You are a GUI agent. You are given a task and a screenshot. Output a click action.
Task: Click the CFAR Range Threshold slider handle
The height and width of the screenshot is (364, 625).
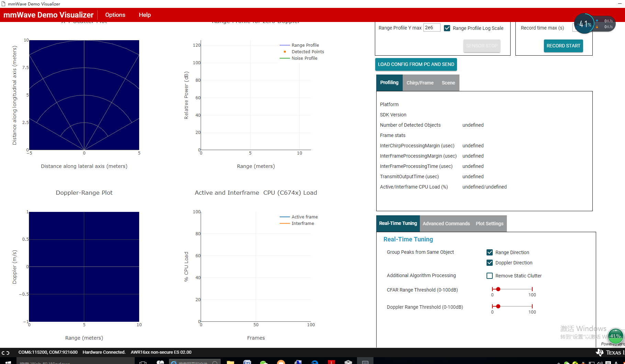point(498,289)
